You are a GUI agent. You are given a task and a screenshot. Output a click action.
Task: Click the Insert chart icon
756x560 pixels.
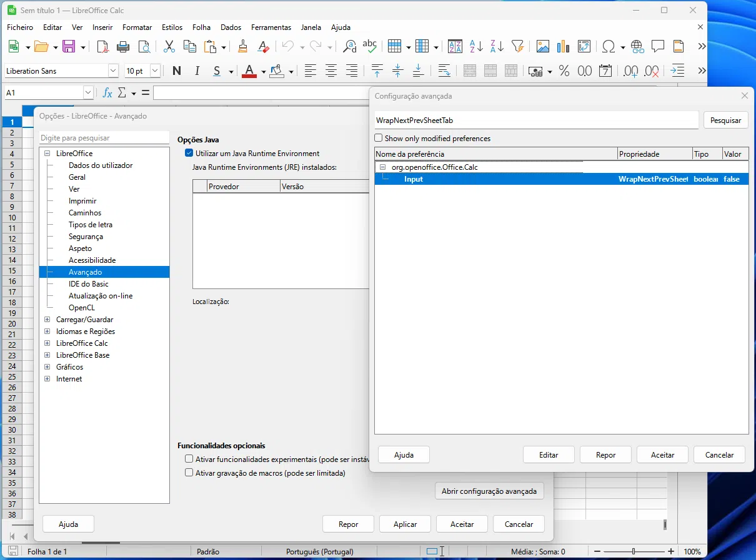pyautogui.click(x=563, y=47)
